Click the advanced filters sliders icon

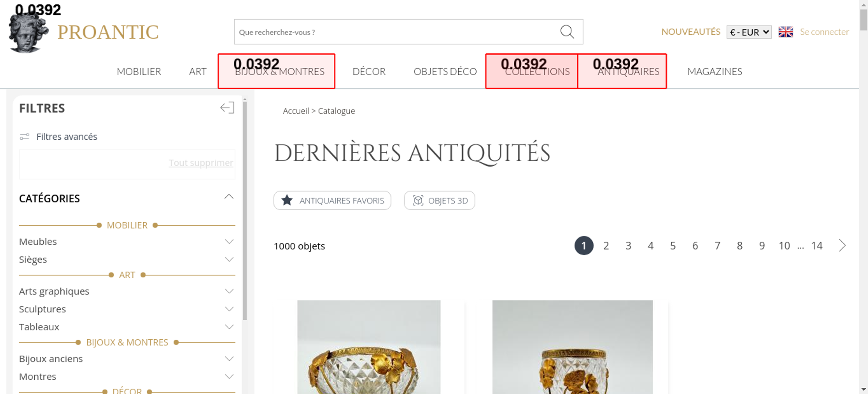[25, 137]
